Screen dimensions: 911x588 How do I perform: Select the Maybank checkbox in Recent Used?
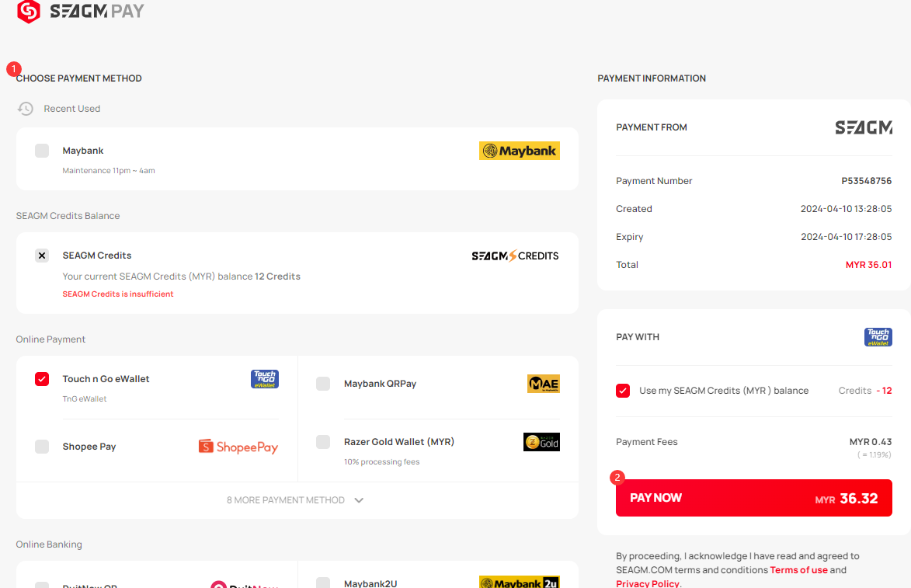coord(42,151)
